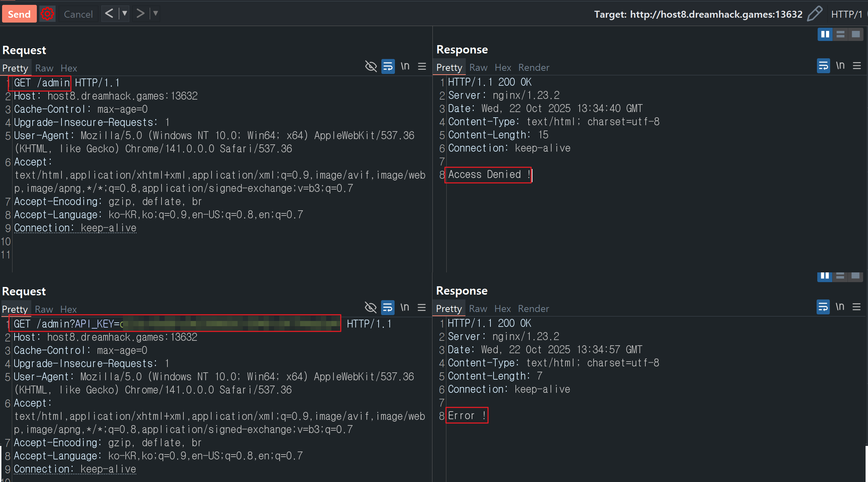Click the red settings gear icon
868x482 pixels.
click(47, 14)
